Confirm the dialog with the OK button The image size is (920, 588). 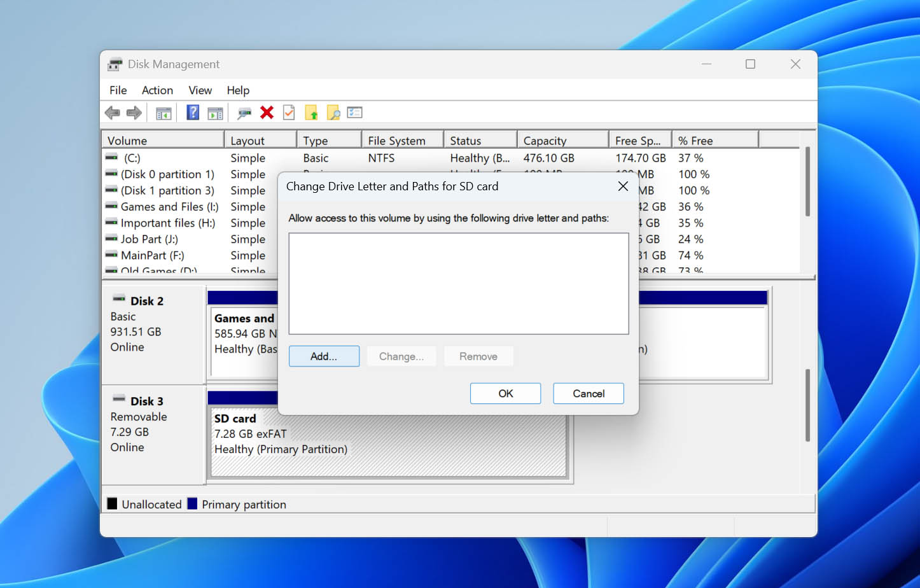[x=506, y=393]
